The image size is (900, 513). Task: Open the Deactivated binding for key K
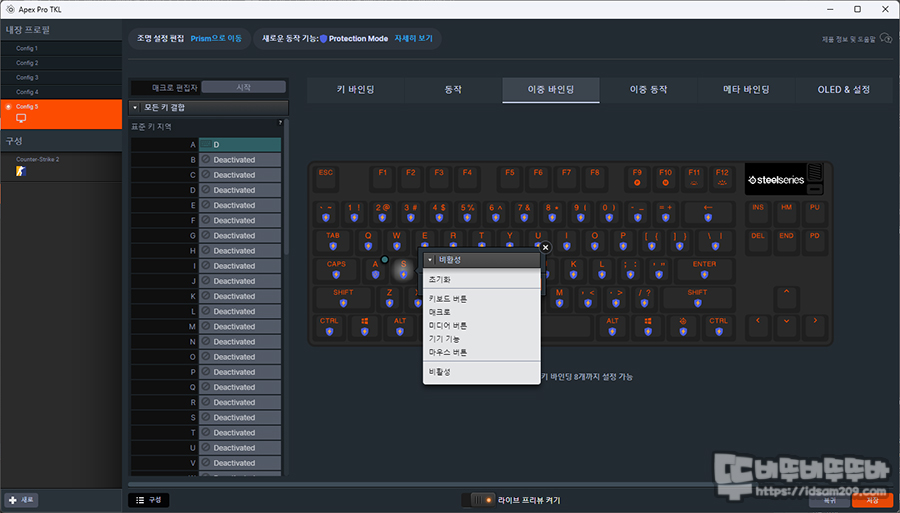click(240, 296)
